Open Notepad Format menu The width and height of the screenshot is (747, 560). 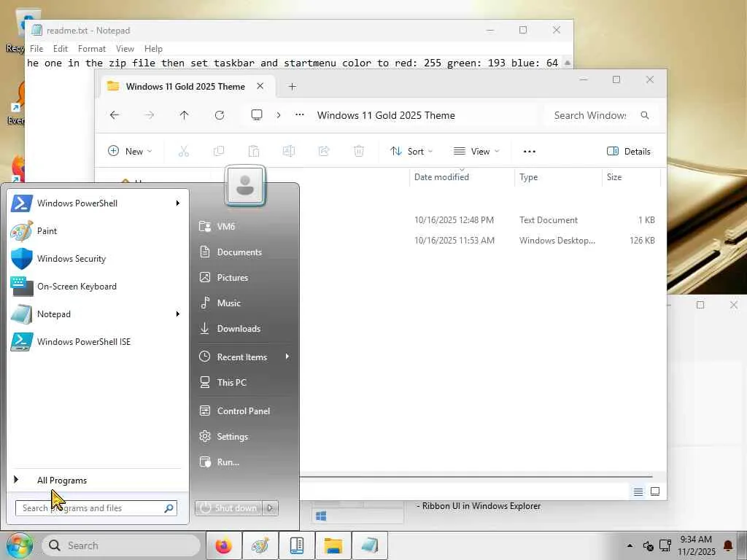91,49
